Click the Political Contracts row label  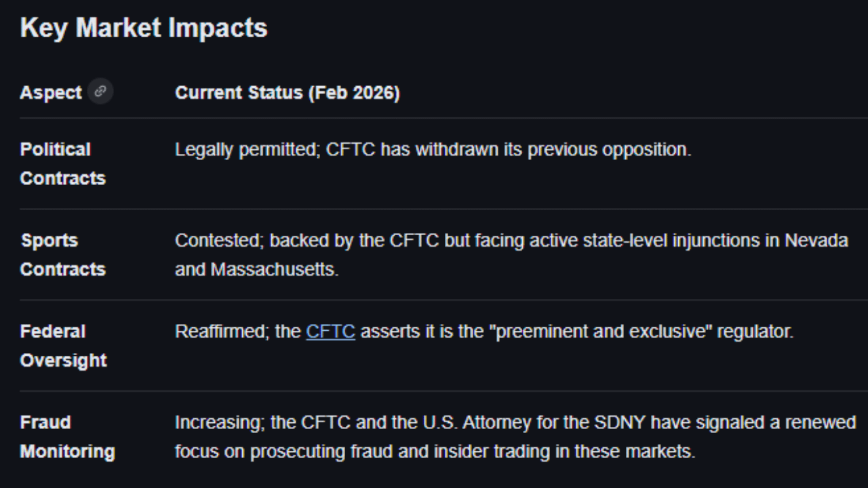coord(62,164)
